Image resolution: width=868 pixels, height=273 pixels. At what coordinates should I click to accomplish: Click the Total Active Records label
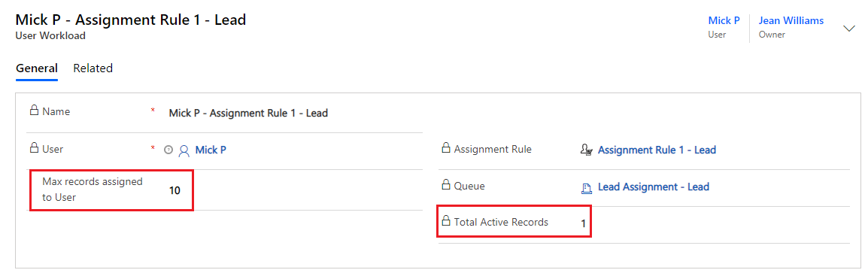pyautogui.click(x=501, y=222)
